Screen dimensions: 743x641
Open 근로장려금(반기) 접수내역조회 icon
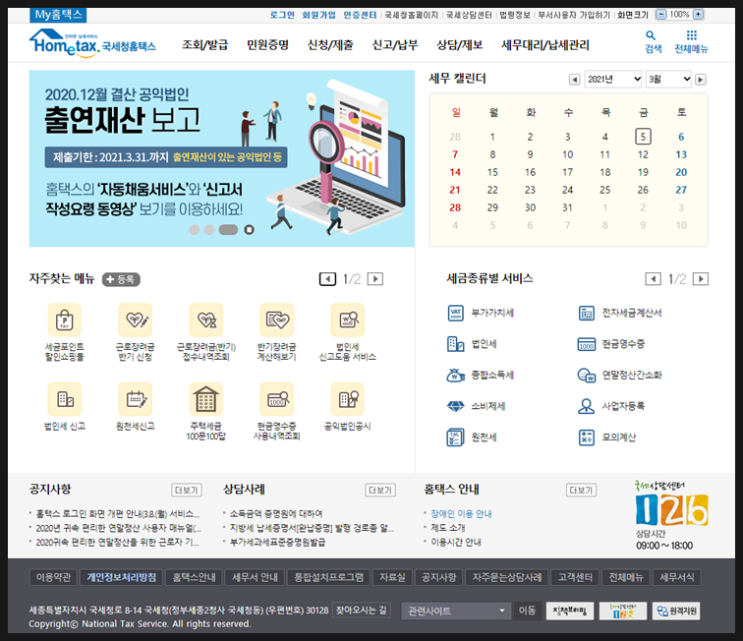pos(206,320)
